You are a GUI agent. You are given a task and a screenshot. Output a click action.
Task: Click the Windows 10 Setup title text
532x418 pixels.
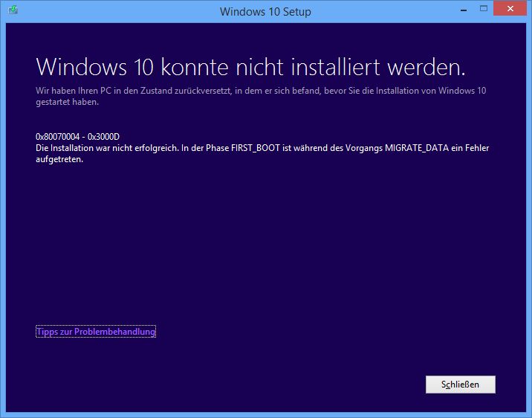[265, 12]
